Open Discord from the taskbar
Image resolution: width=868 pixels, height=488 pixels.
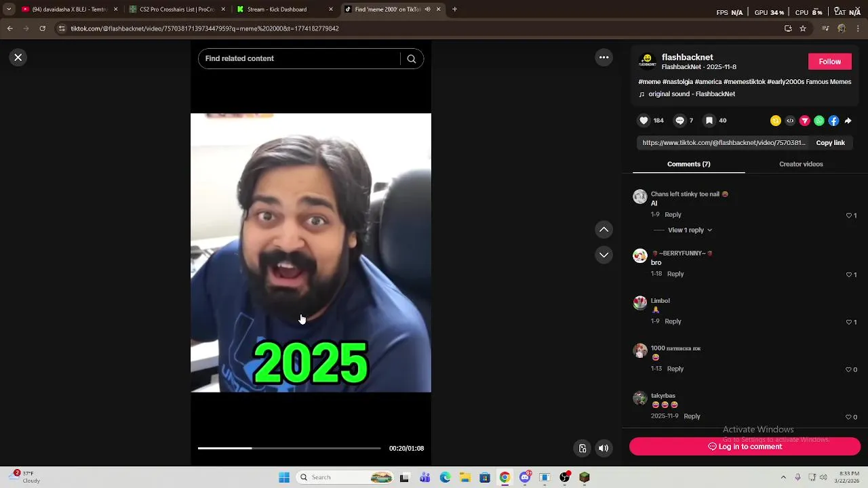coord(524,477)
